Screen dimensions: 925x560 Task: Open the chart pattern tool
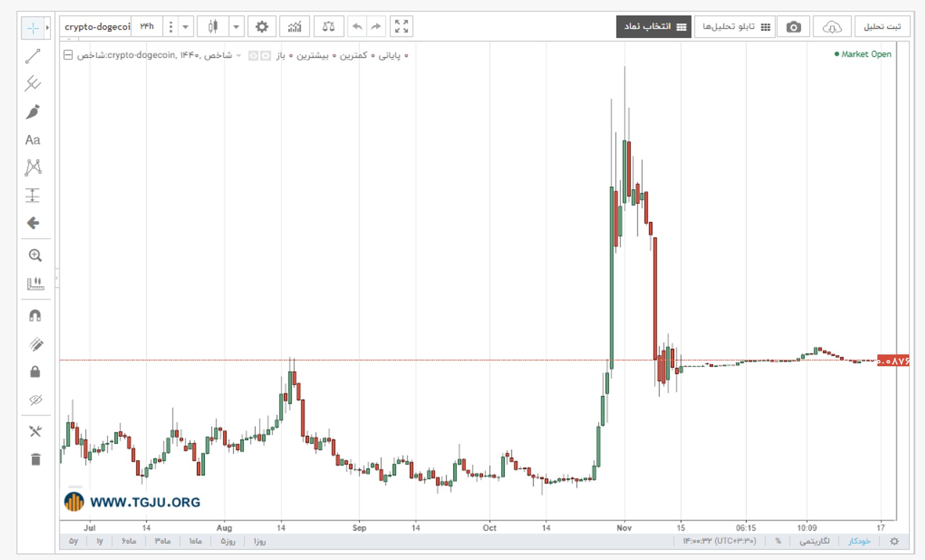point(33,167)
